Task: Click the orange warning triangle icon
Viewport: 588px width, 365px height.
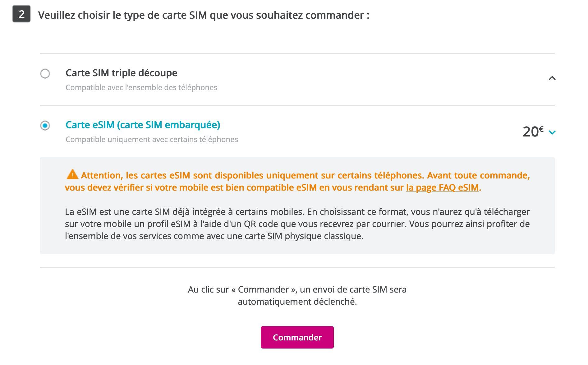Action: pyautogui.click(x=72, y=174)
